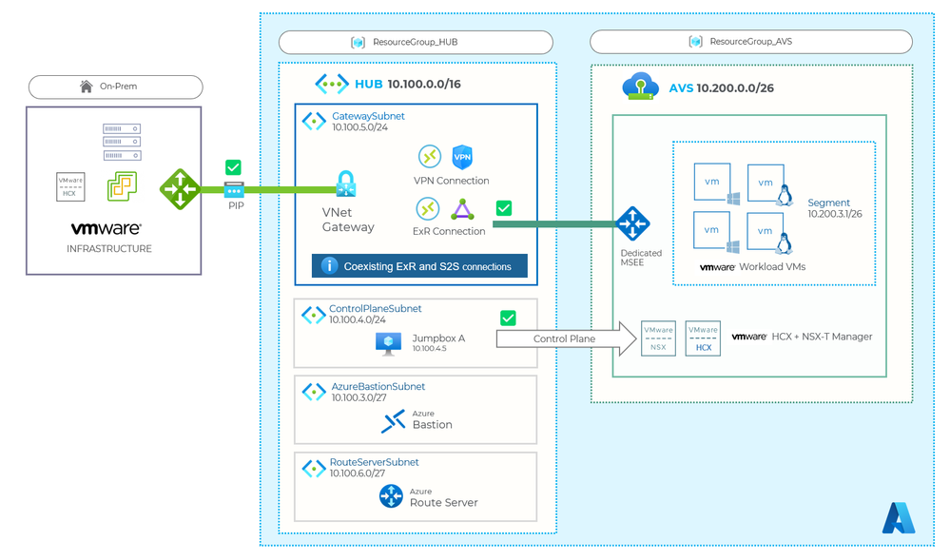Click the green checkmark beside ExR Connection
This screenshot has width=950, height=560.
coord(503,208)
